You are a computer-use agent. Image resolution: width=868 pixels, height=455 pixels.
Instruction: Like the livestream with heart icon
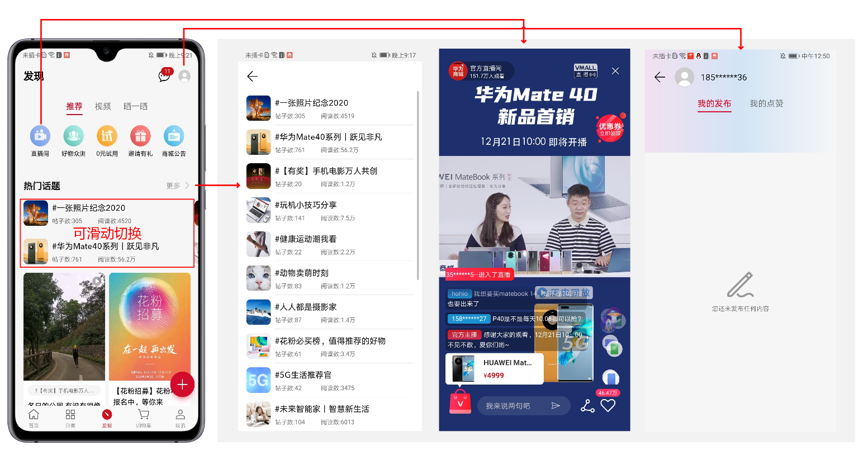pyautogui.click(x=608, y=406)
